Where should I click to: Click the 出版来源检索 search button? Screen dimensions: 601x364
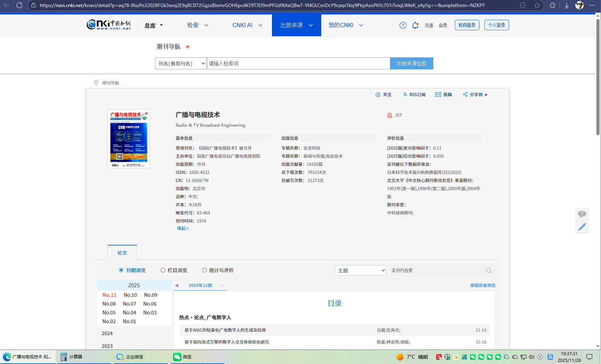[411, 63]
